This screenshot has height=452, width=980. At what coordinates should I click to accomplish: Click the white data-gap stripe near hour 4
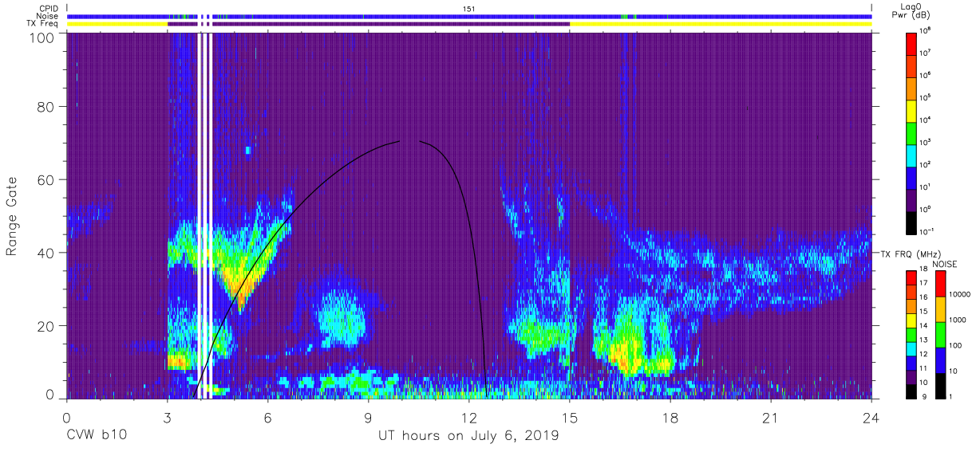200,215
